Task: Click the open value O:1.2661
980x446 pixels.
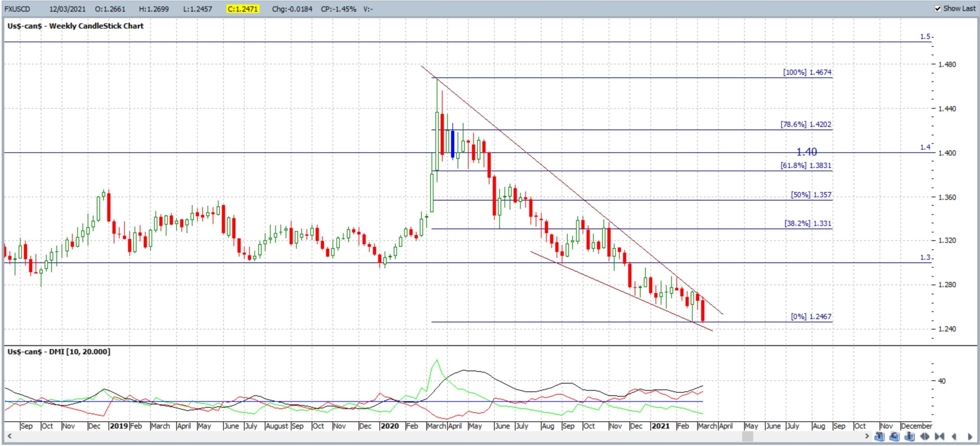Action: pyautogui.click(x=110, y=9)
